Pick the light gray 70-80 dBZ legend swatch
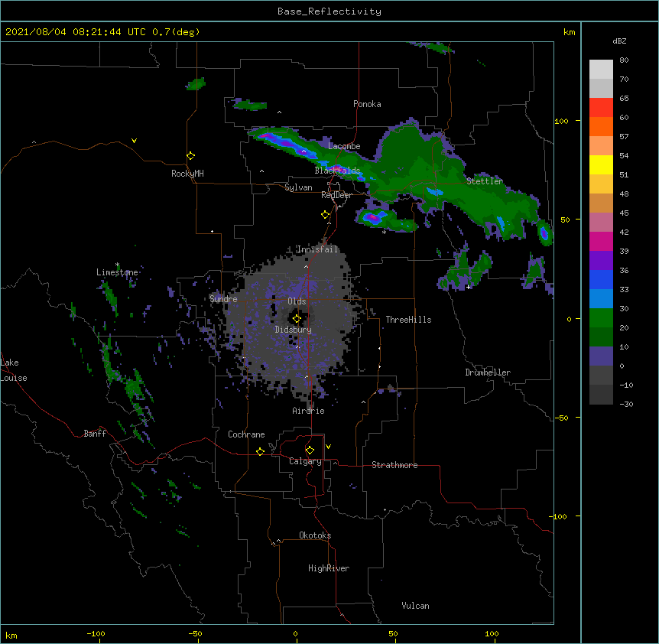 coord(601,70)
